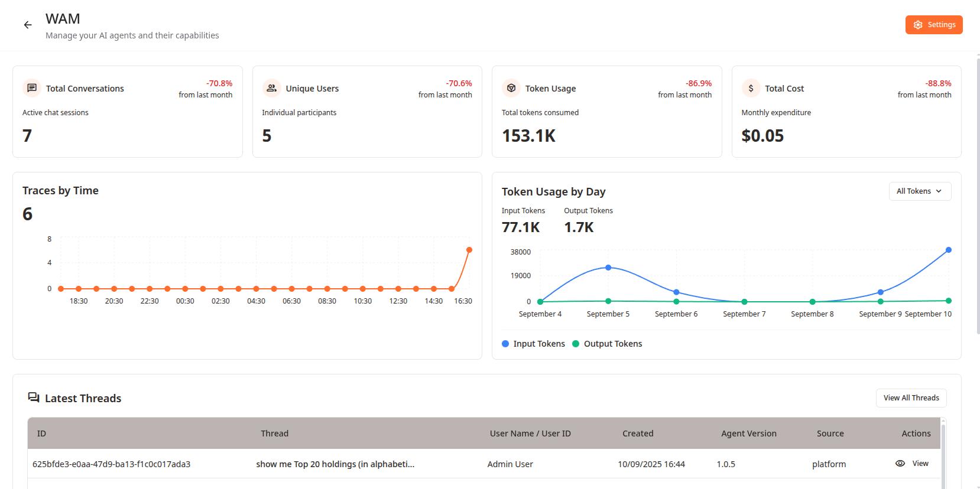The image size is (980, 489).
Task: Click the -88.8% change for Total Cost
Action: pyautogui.click(x=939, y=83)
